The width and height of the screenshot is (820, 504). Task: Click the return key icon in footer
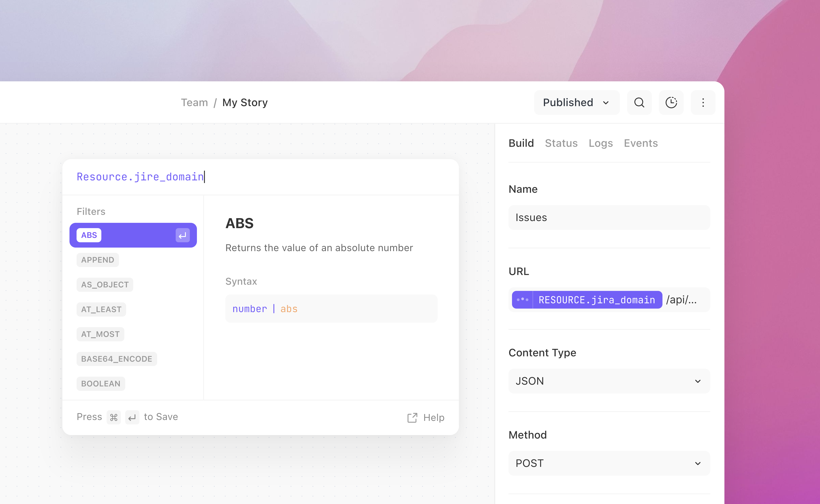(132, 417)
